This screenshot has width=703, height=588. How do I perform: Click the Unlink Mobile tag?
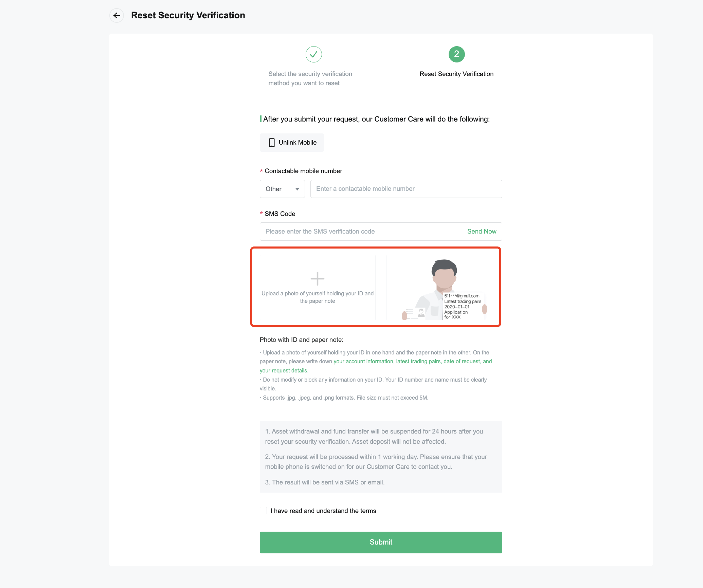292,143
